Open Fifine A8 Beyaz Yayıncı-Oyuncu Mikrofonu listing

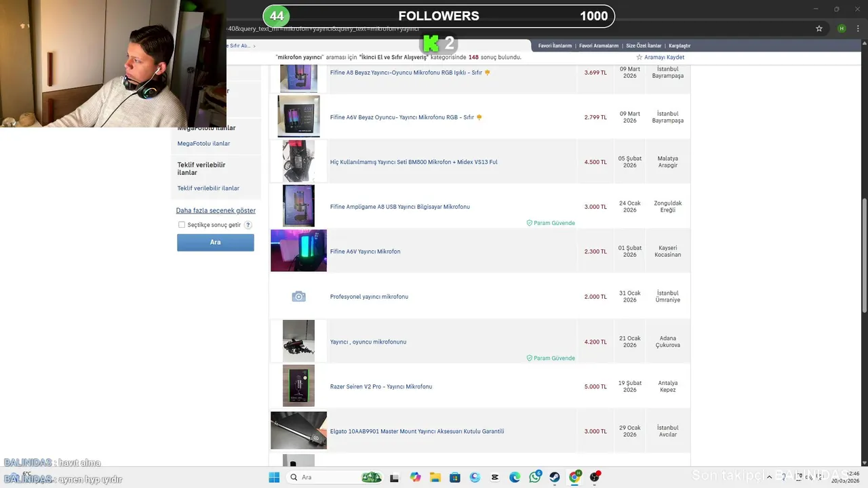(406, 73)
